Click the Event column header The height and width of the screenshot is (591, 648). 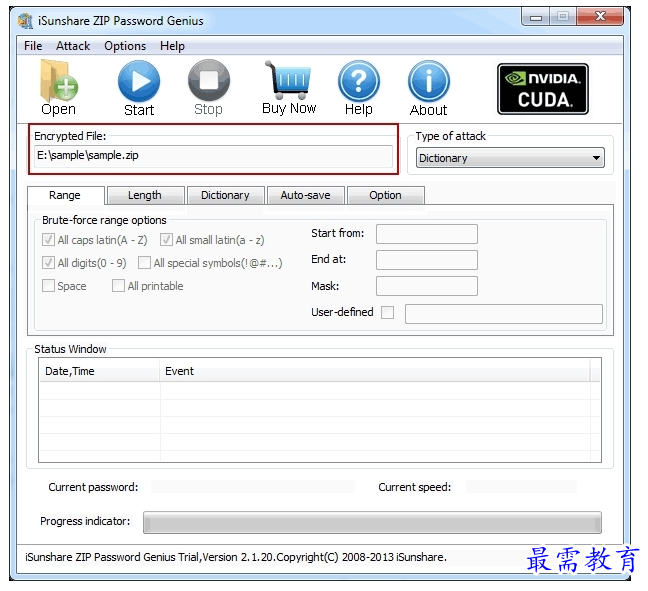375,371
